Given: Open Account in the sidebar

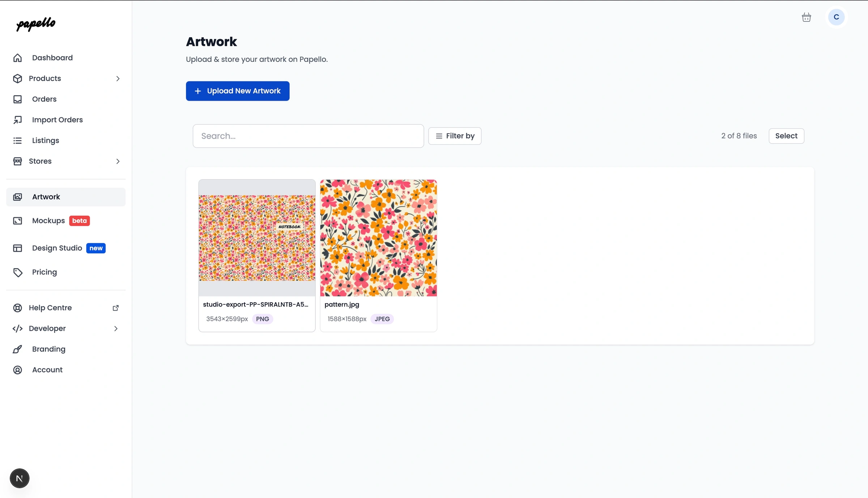Looking at the screenshot, I should tap(66, 370).
